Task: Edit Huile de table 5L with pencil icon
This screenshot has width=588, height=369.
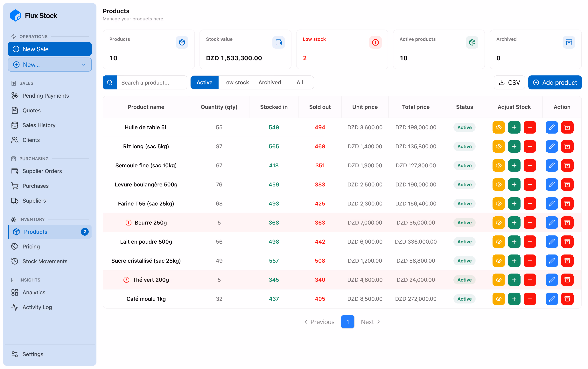Action: coord(551,127)
